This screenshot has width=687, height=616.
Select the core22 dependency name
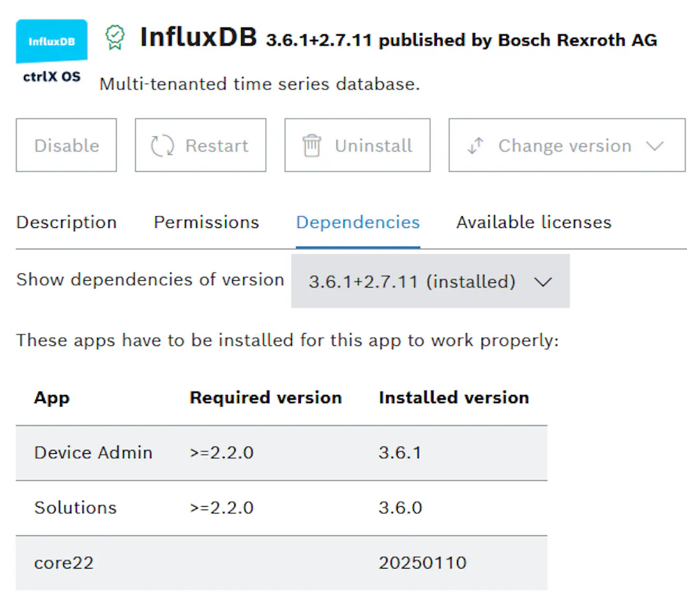(64, 563)
